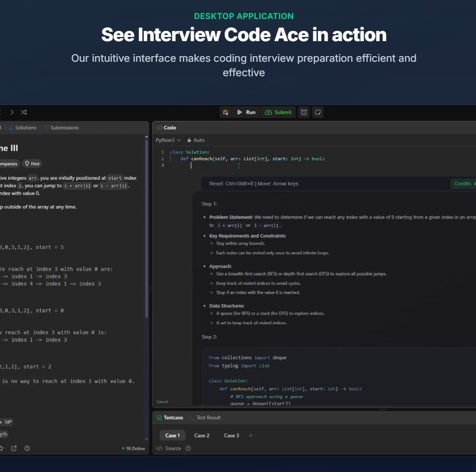Image resolution: width=476 pixels, height=472 pixels.
Task: Click the description panel scrollbar thumb
Action: [x=147, y=229]
